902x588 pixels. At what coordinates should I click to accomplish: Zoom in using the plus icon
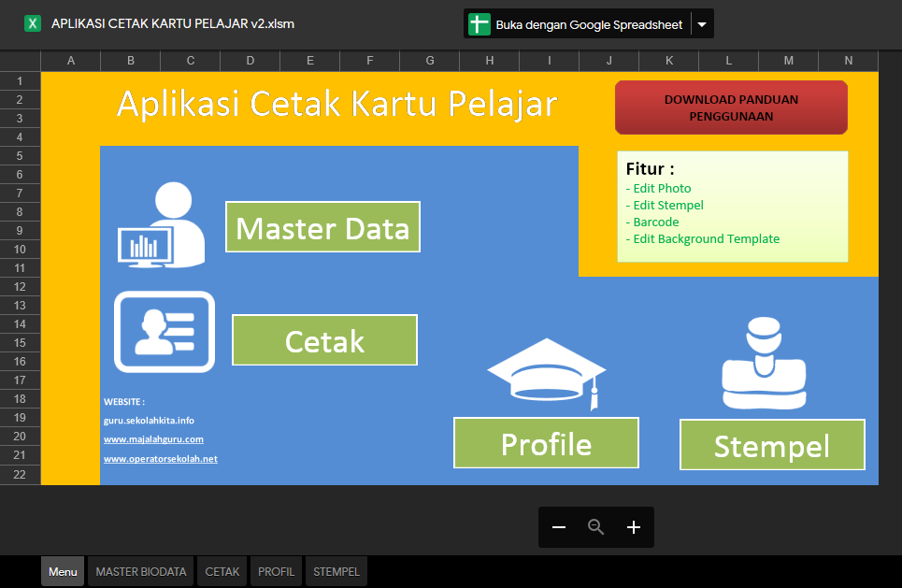[633, 527]
